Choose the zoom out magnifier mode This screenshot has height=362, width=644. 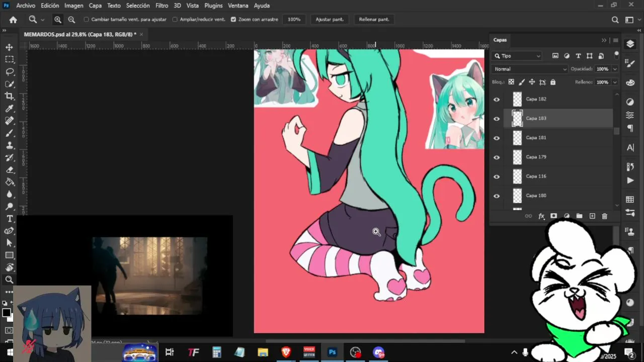click(71, 20)
